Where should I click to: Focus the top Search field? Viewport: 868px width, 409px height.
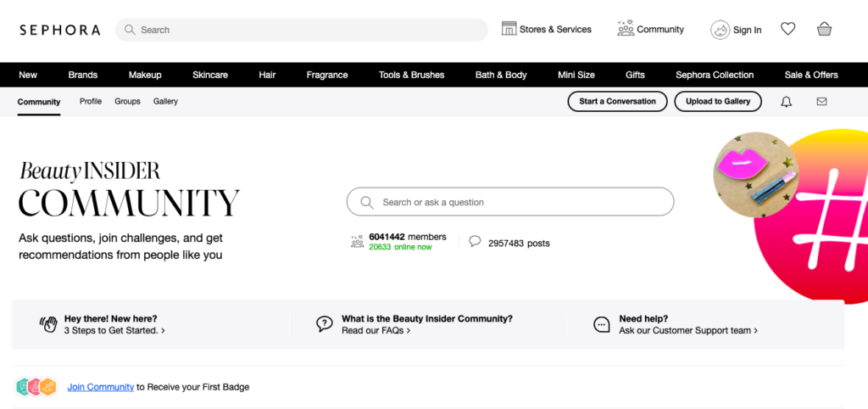pos(302,30)
